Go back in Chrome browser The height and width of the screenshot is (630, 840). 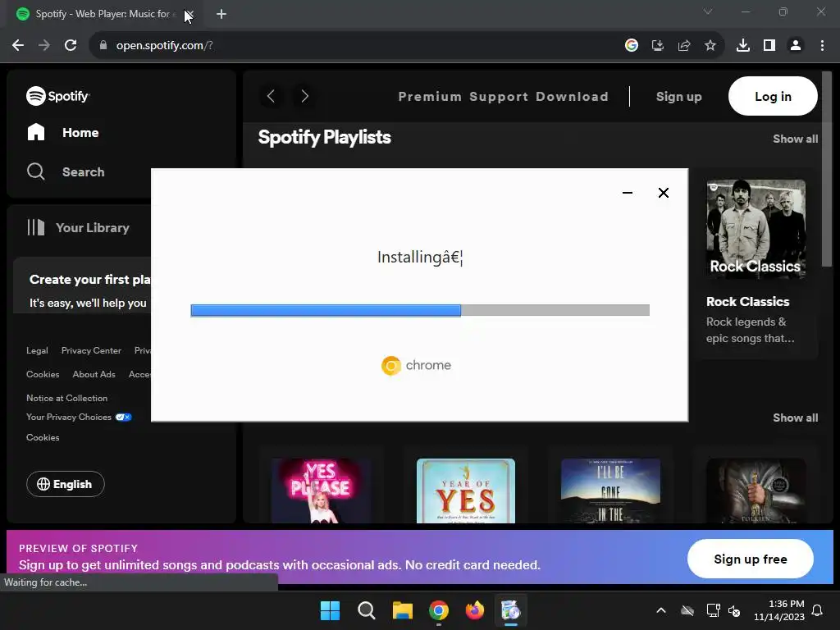click(x=18, y=46)
